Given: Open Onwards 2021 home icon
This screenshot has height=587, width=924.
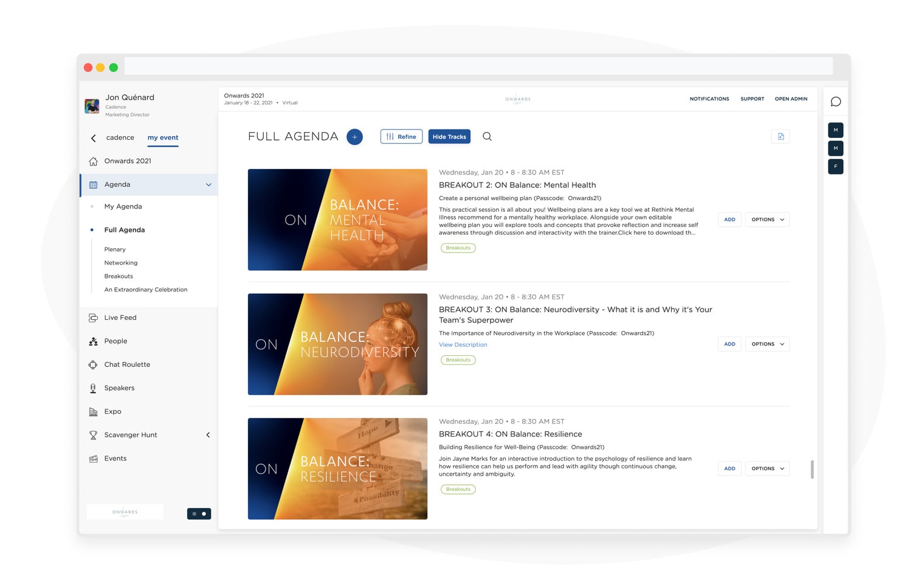Looking at the screenshot, I should pos(93,161).
